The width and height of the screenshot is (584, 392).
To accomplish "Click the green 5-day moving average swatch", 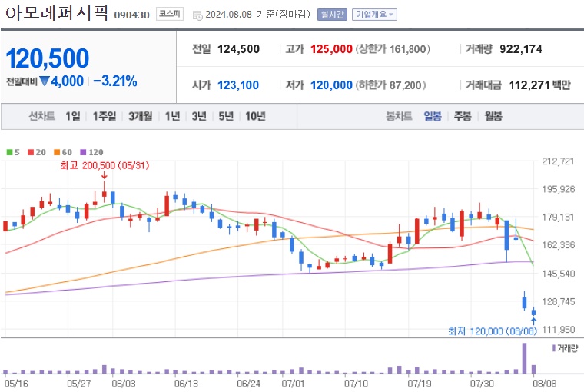I will 10,152.
